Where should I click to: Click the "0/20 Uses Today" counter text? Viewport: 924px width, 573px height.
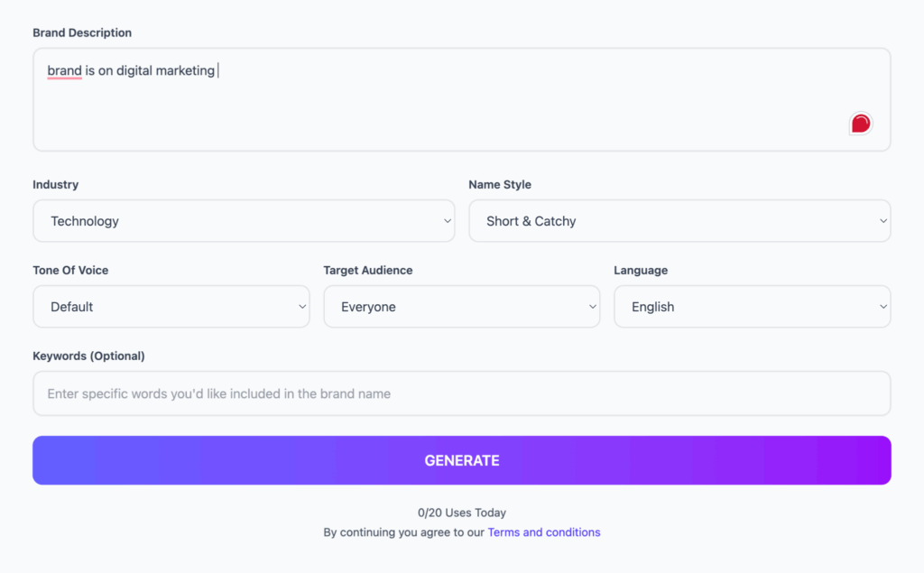click(461, 513)
